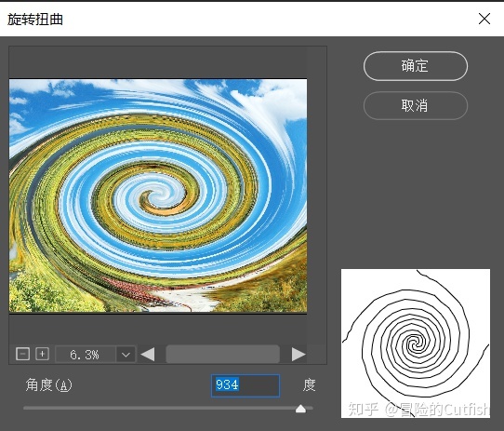
Task: Click the horizontal preview scrollbar
Action: [222, 355]
